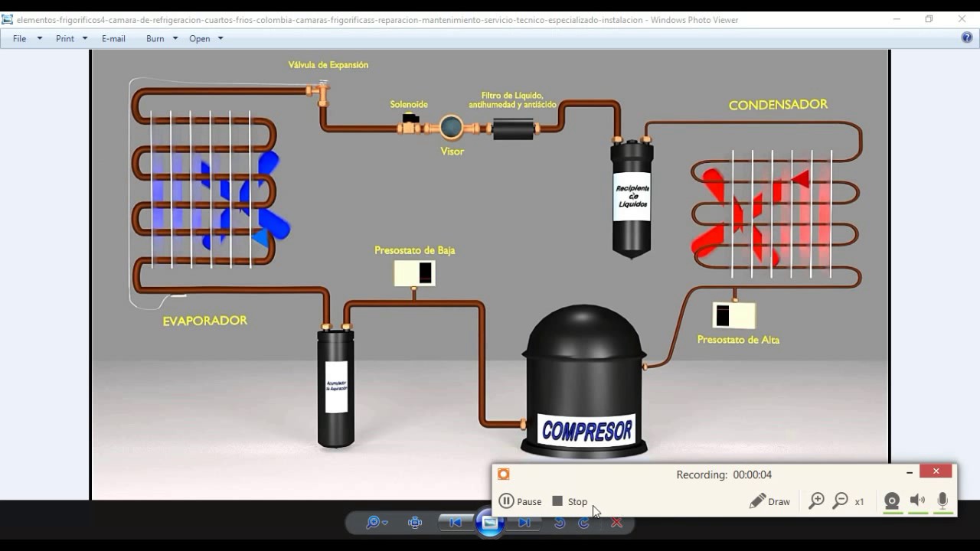
Task: Rotate image clockwise
Action: click(584, 523)
